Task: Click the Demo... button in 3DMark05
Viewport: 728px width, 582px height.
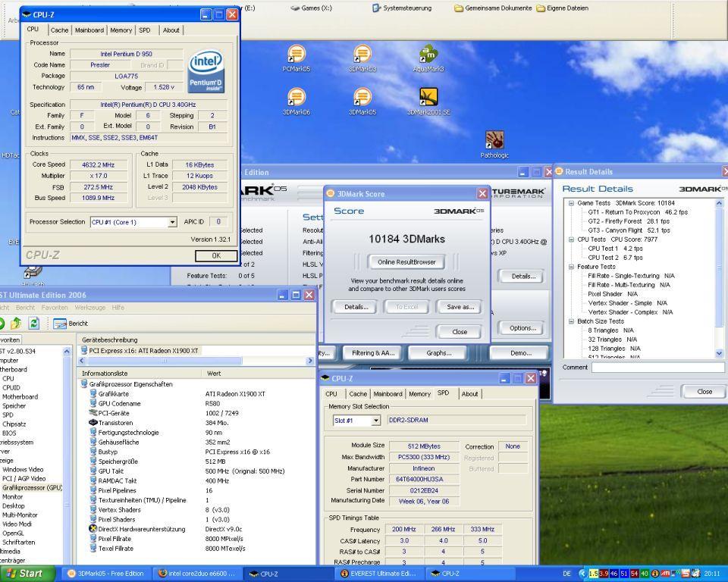Action: pyautogui.click(x=520, y=353)
